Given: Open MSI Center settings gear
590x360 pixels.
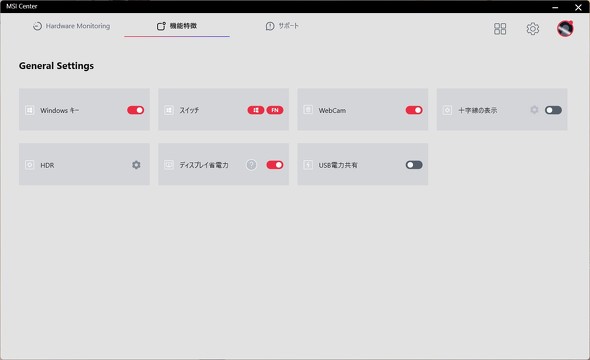Looking at the screenshot, I should [532, 29].
